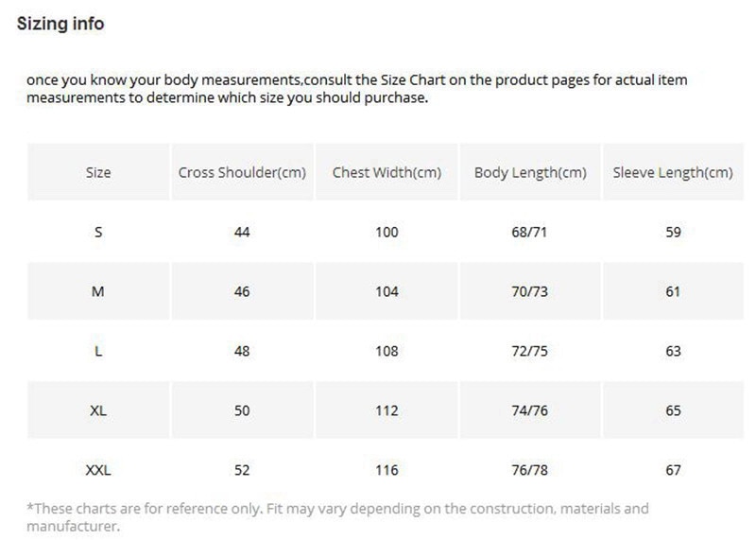Select the XL size row label

(98, 410)
